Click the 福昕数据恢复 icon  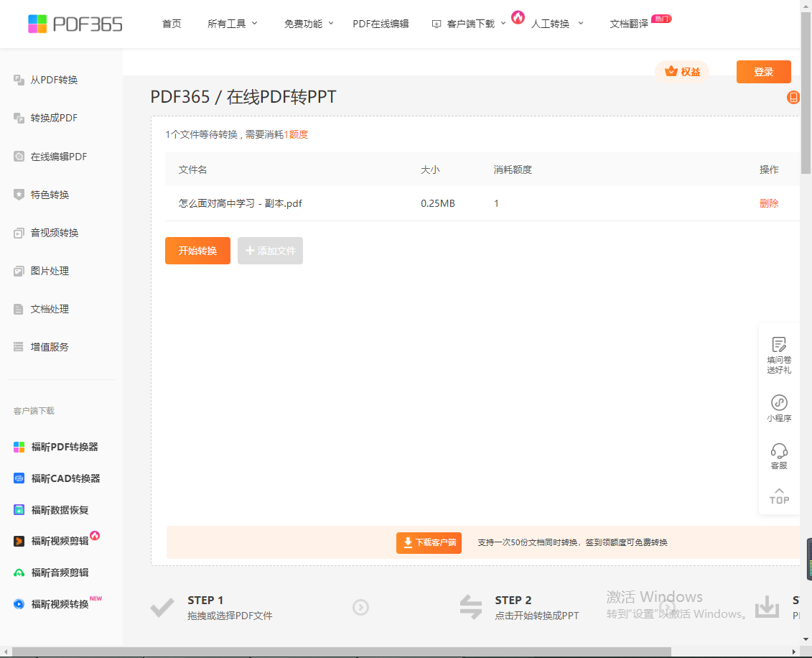tap(19, 510)
